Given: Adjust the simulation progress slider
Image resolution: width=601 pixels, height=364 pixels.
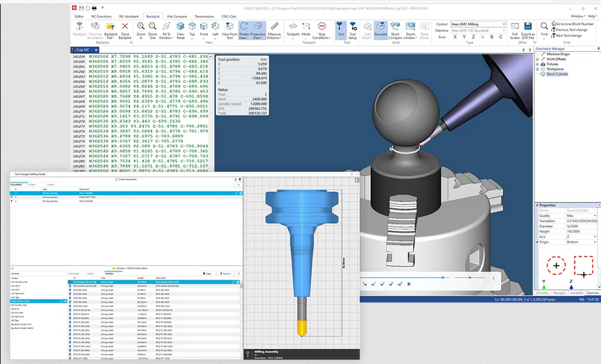Looking at the screenshot, I should pos(443,278).
